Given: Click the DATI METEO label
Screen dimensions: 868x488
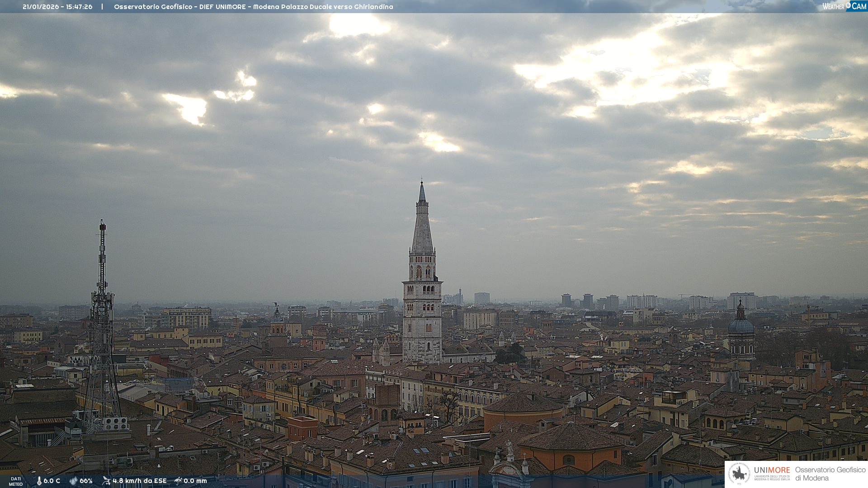Looking at the screenshot, I should coord(16,481).
